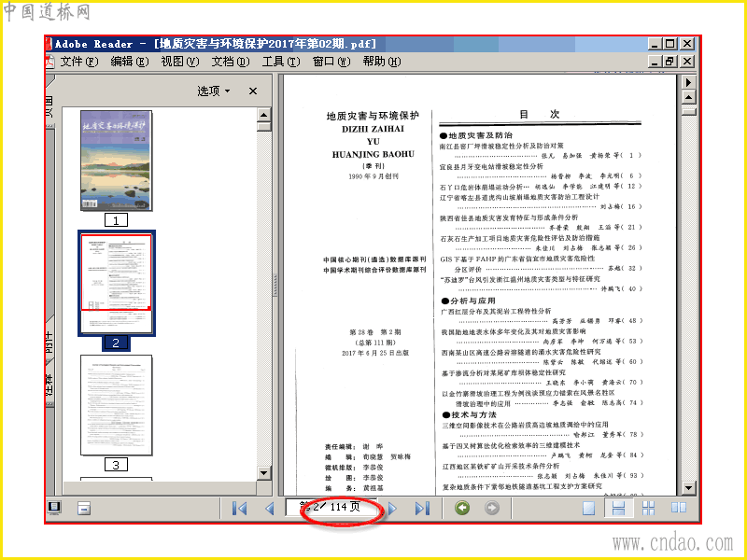Minimize the Adobe Reader application window
747x560 pixels.
pyautogui.click(x=655, y=44)
